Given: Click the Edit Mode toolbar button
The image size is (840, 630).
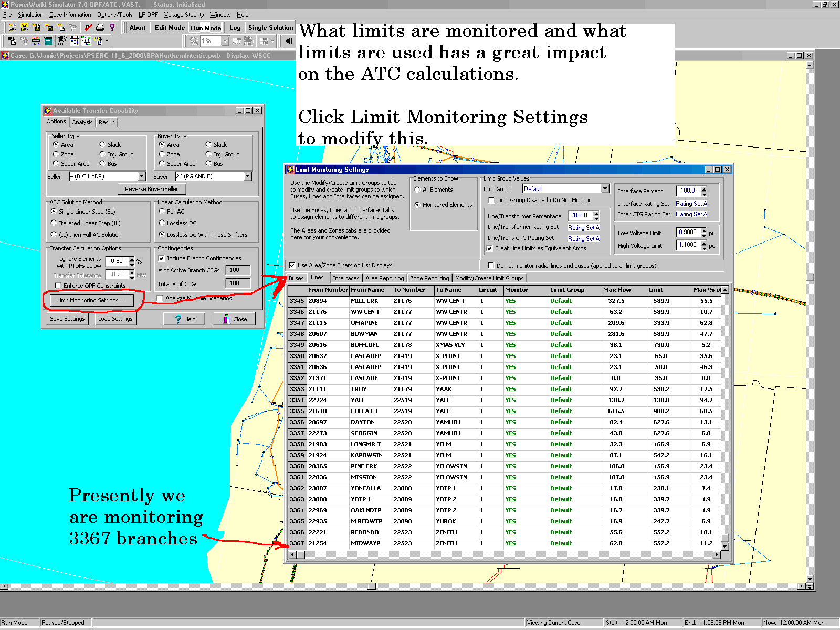Looking at the screenshot, I should point(170,28).
